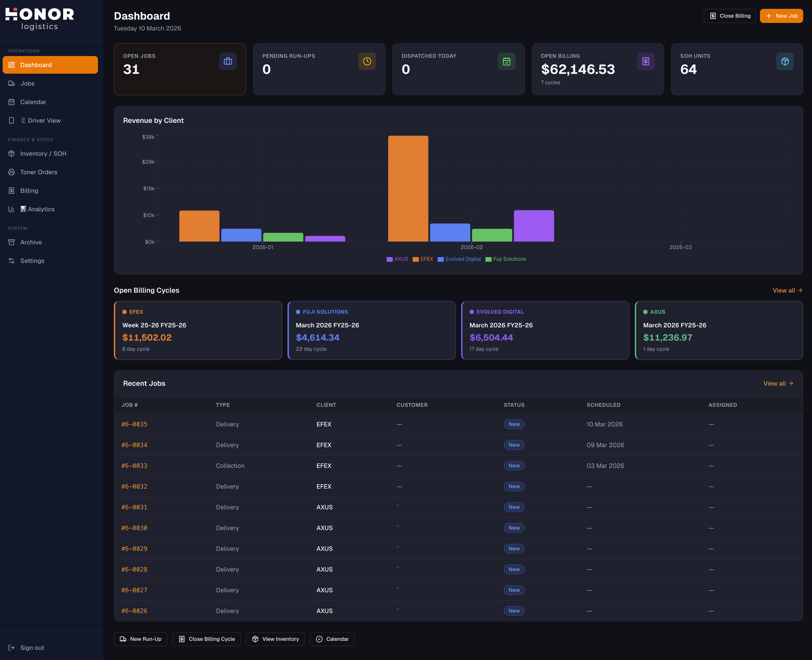Open Toner Orders using its printer icon

[x=12, y=172]
